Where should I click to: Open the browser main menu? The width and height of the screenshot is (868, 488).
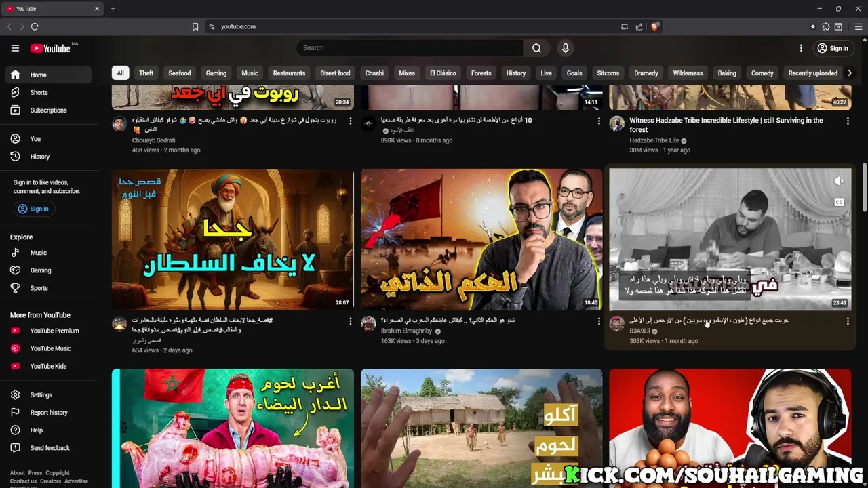858,26
